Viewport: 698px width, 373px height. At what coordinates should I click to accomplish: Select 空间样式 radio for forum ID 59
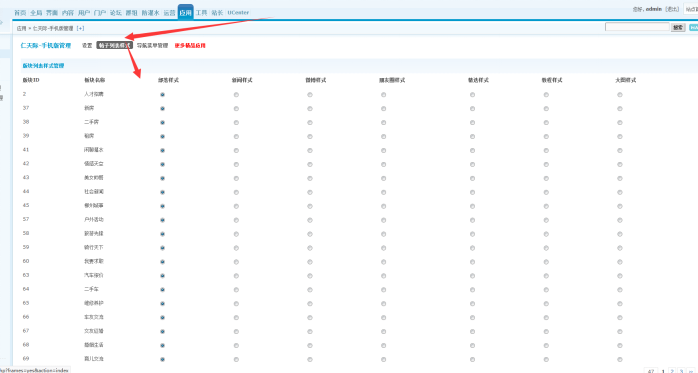[x=236, y=248]
